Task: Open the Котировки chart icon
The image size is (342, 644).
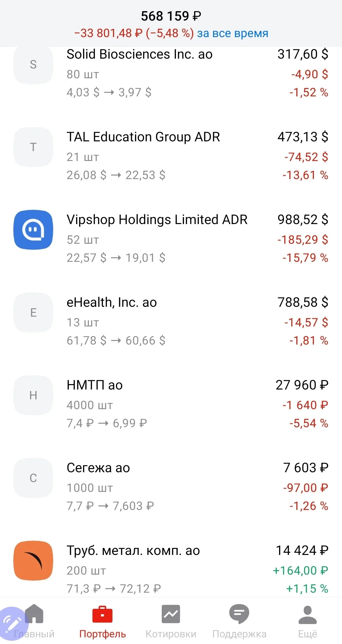Action: pos(171,614)
